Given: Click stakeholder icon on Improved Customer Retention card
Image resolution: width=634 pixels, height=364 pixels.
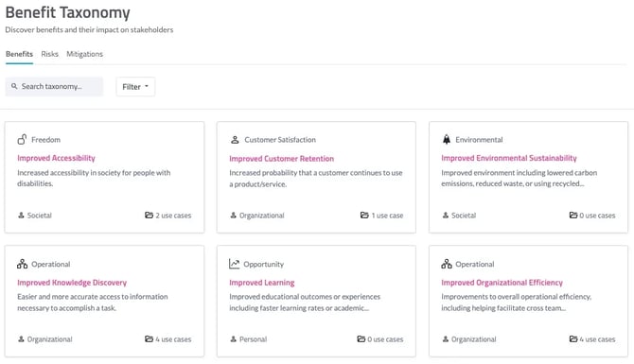Looking at the screenshot, I should click(234, 215).
